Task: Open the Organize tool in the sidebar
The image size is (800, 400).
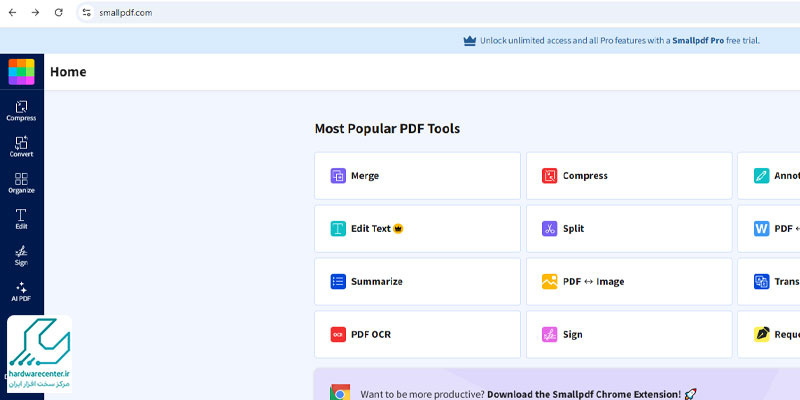Action: pyautogui.click(x=21, y=183)
